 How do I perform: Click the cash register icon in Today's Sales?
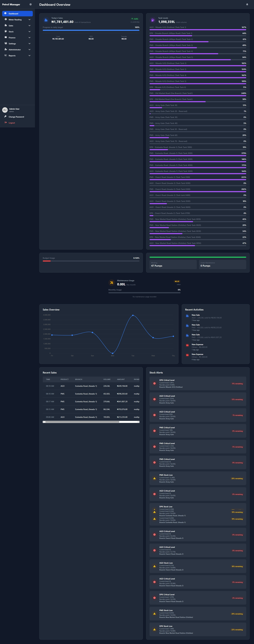click(x=46, y=20)
